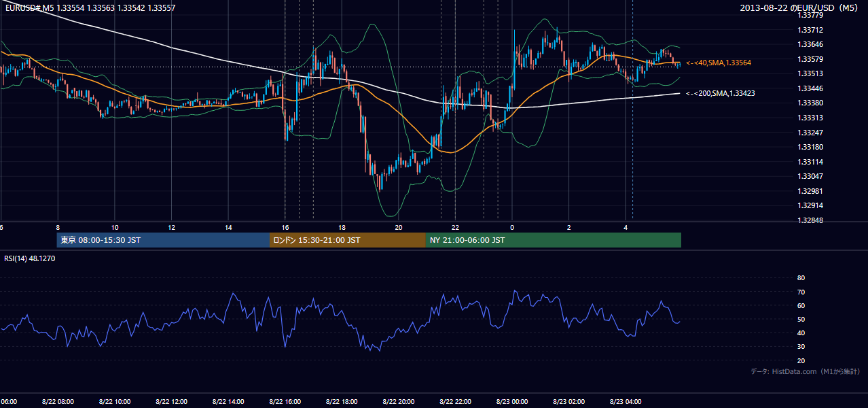The width and height of the screenshot is (868, 408).
Task: Click RSI scale value 30
Action: (801, 347)
